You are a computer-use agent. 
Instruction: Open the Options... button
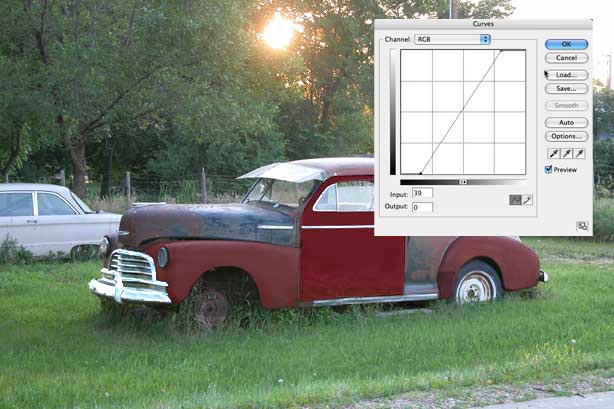[x=566, y=136]
